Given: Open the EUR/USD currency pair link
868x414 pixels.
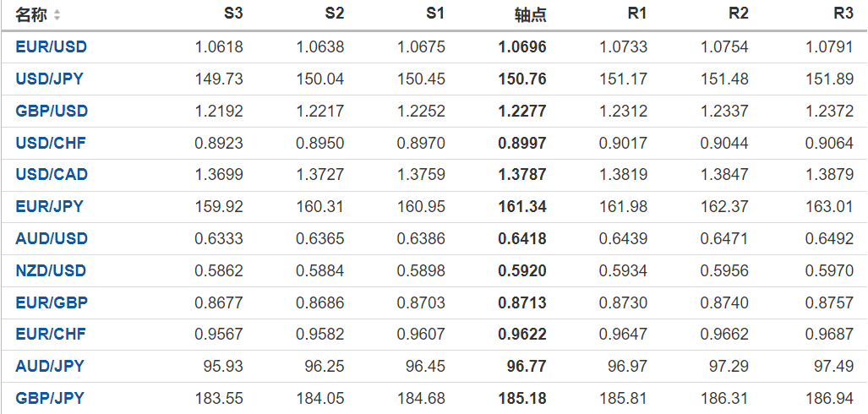Looking at the screenshot, I should click(x=52, y=47).
